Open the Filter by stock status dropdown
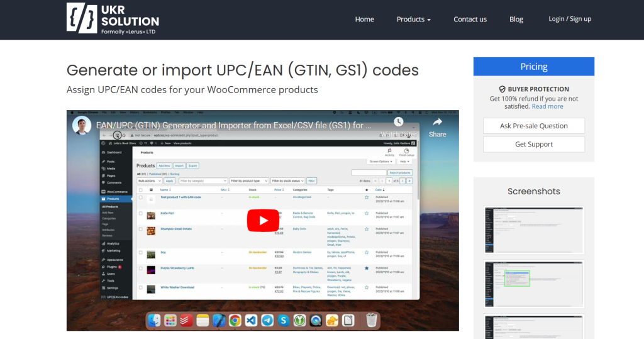The height and width of the screenshot is (339, 644). click(x=287, y=181)
